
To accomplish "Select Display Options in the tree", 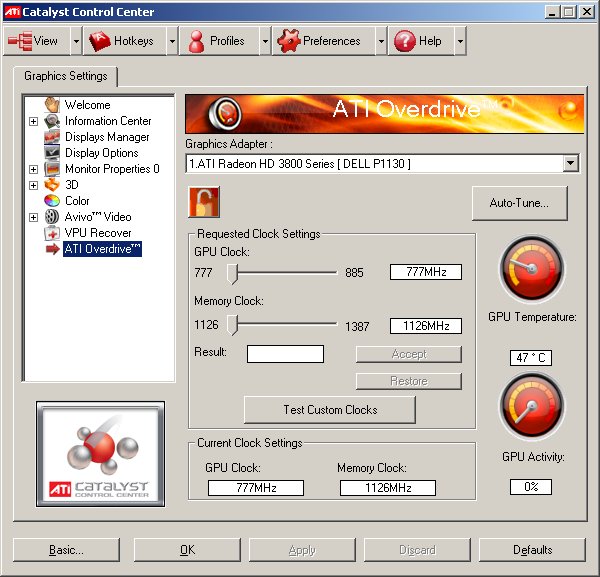I will [x=102, y=153].
